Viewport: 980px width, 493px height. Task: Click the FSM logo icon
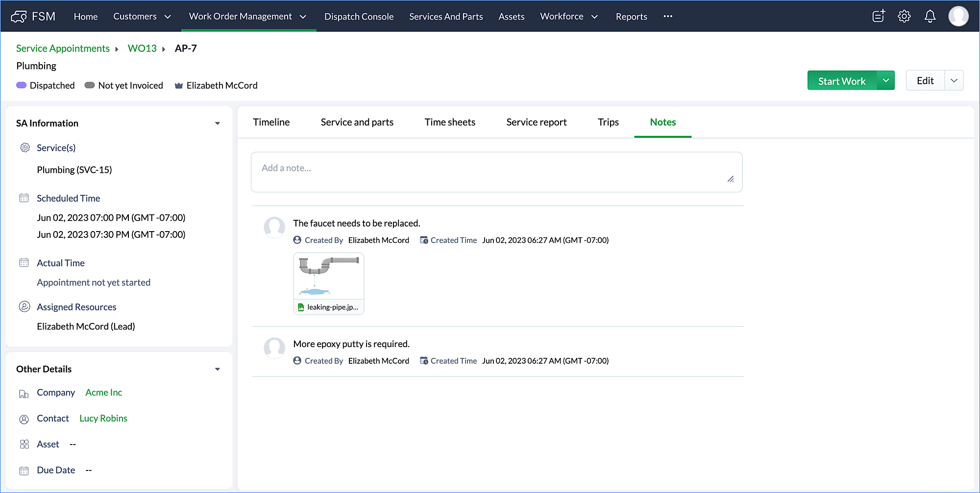click(x=19, y=17)
